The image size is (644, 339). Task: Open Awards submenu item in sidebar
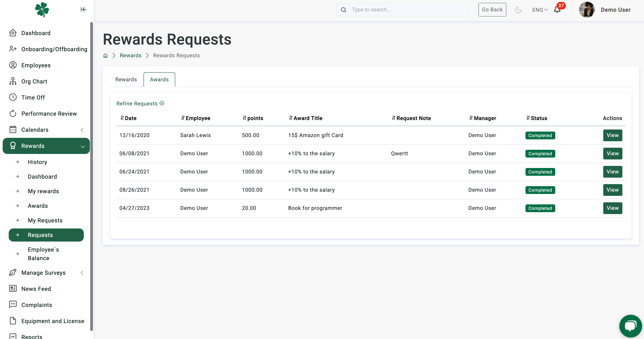pos(38,206)
